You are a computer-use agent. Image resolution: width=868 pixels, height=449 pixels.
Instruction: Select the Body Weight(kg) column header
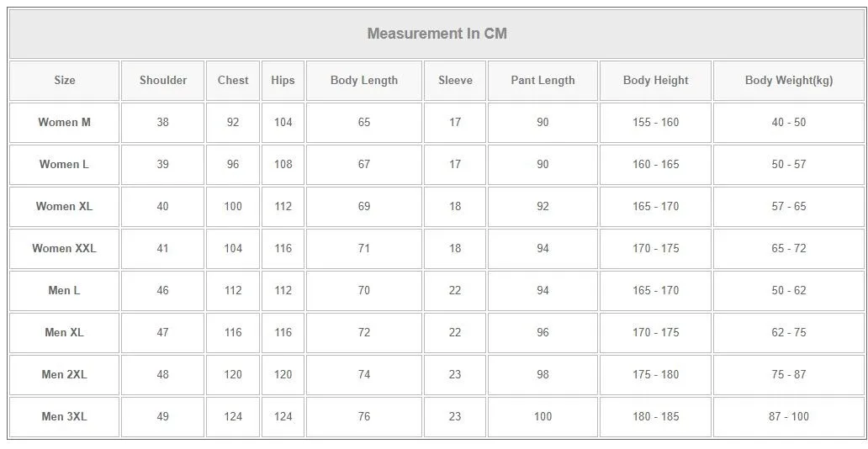click(789, 81)
